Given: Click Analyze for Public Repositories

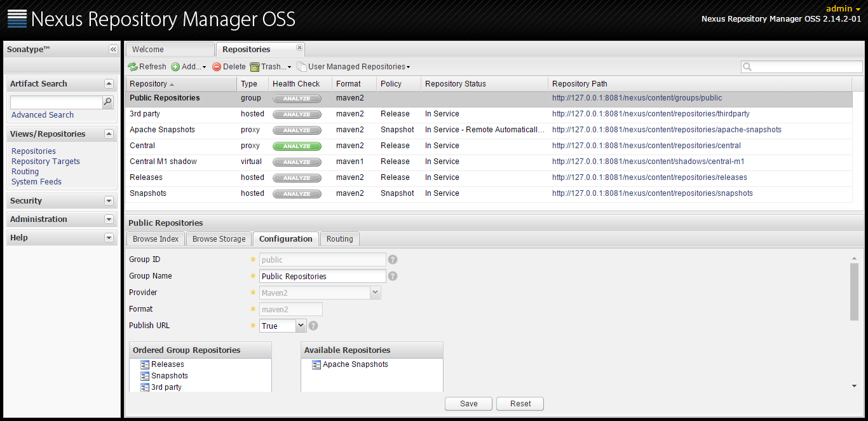Looking at the screenshot, I should (297, 99).
